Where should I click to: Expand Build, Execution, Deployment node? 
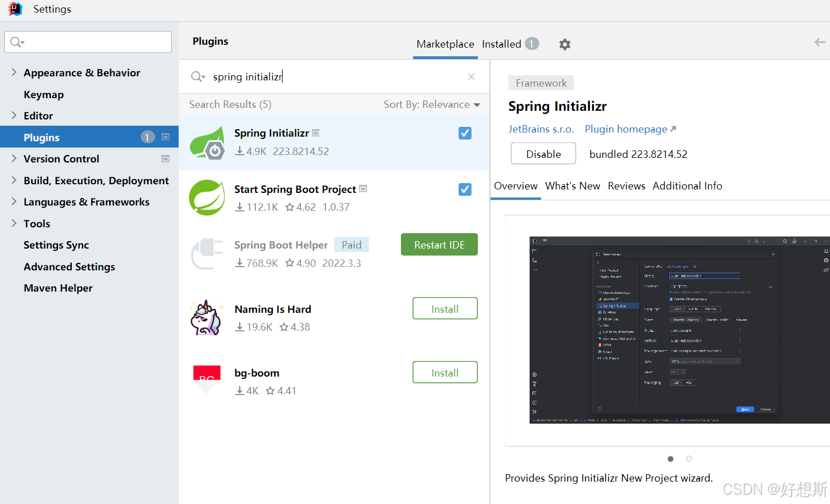(14, 180)
